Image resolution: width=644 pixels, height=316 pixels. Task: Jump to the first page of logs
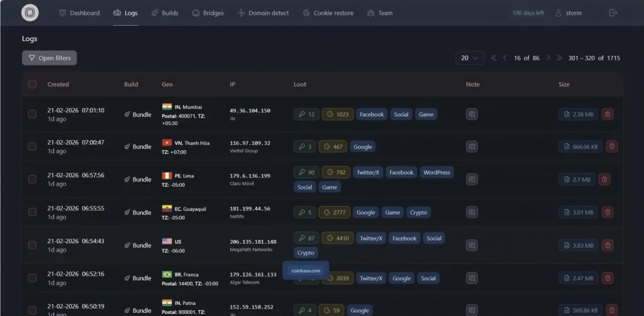point(493,58)
